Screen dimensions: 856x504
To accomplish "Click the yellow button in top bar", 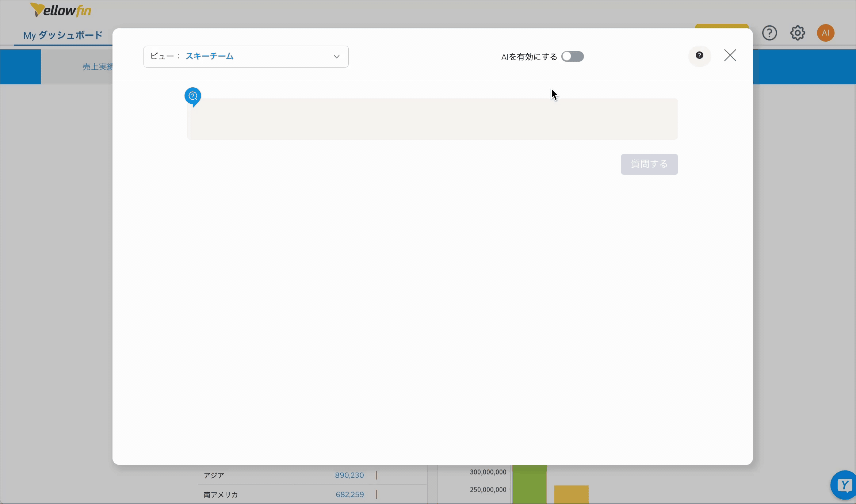I will pyautogui.click(x=722, y=26).
